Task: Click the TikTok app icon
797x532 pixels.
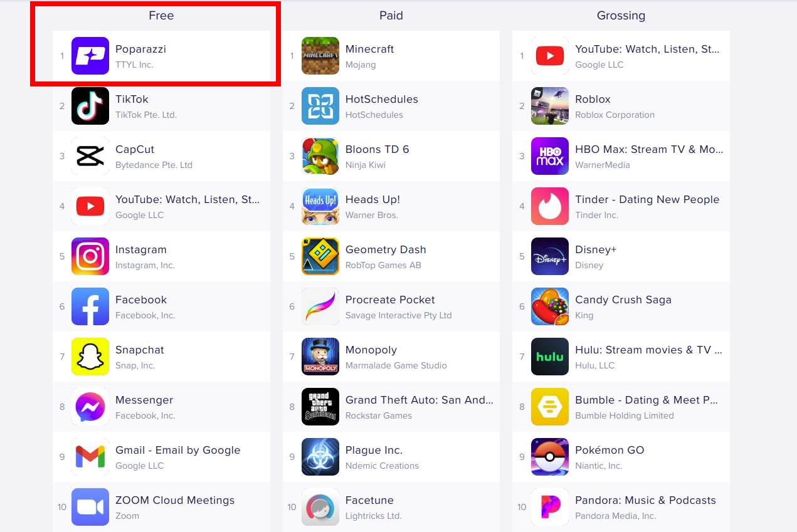Action: pos(90,106)
